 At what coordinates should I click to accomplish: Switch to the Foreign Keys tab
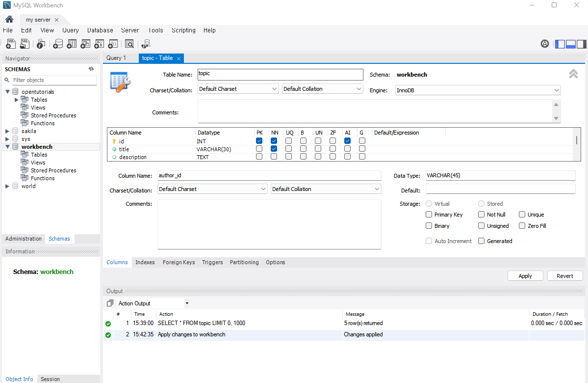(x=179, y=262)
